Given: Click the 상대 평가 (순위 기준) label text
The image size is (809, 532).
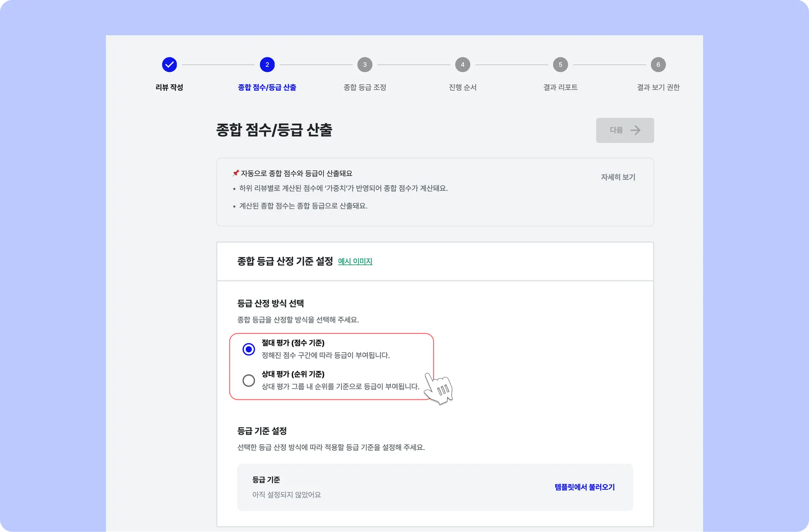Looking at the screenshot, I should pyautogui.click(x=293, y=374).
